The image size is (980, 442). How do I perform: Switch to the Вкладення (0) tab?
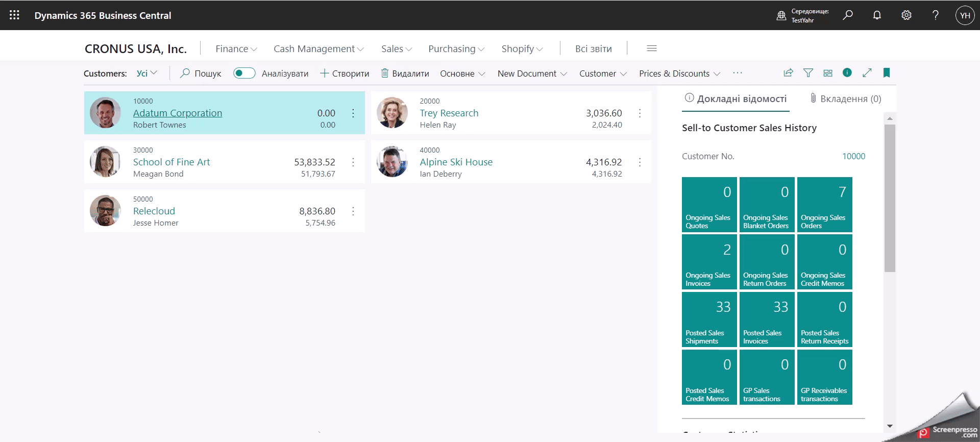(845, 99)
